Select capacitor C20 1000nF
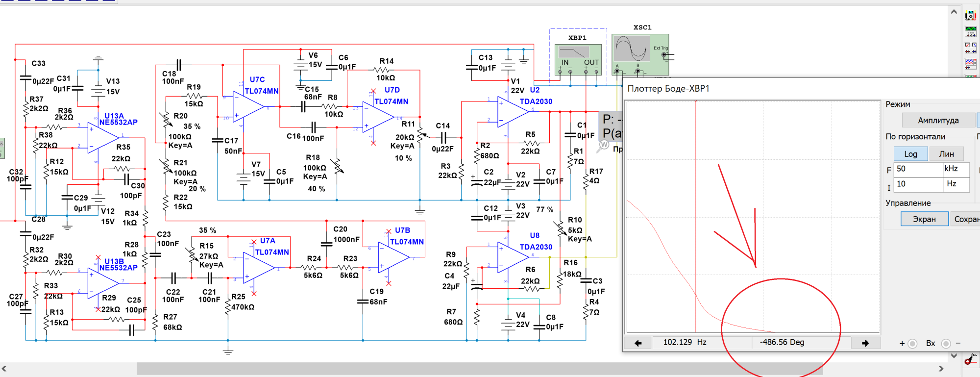 [x=326, y=244]
